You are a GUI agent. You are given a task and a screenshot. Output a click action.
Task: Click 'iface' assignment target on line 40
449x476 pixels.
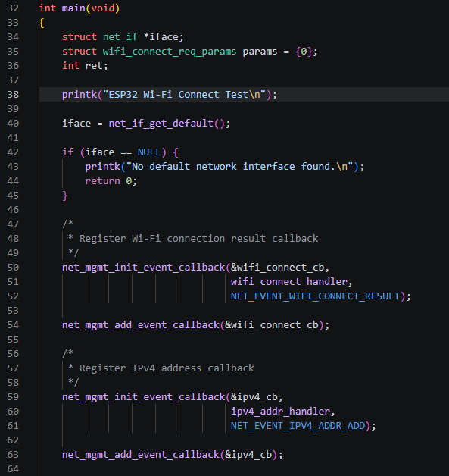(x=76, y=124)
